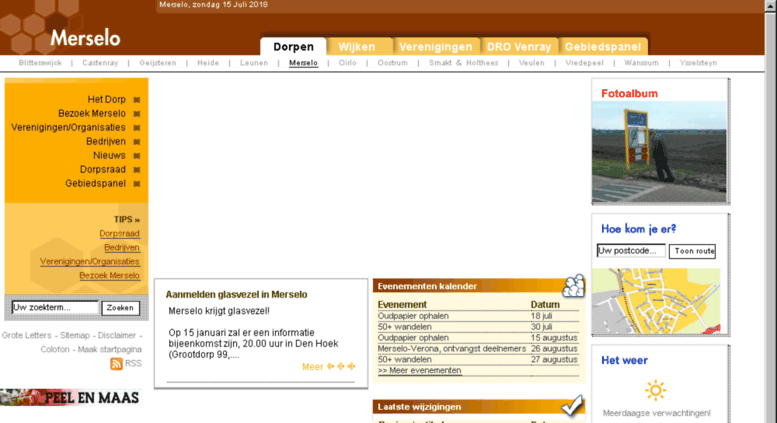Go to village Wanssum
Image resolution: width=777 pixels, height=423 pixels.
point(641,63)
